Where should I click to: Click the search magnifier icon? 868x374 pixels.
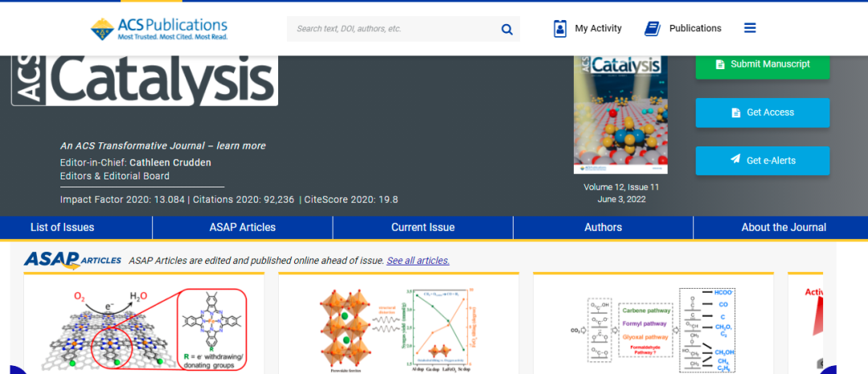(507, 29)
